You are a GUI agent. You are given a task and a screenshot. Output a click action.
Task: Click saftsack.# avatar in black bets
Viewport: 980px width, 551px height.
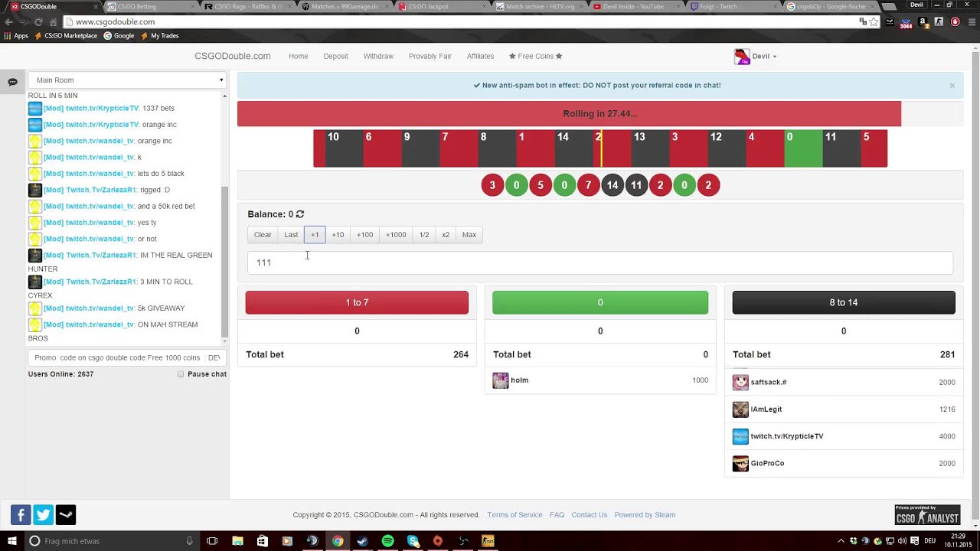tap(740, 382)
